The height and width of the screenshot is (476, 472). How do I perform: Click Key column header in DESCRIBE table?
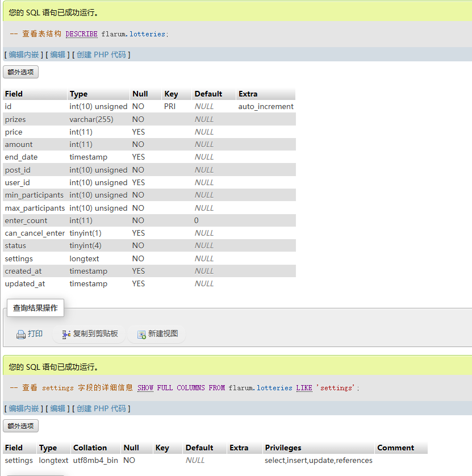click(177, 94)
